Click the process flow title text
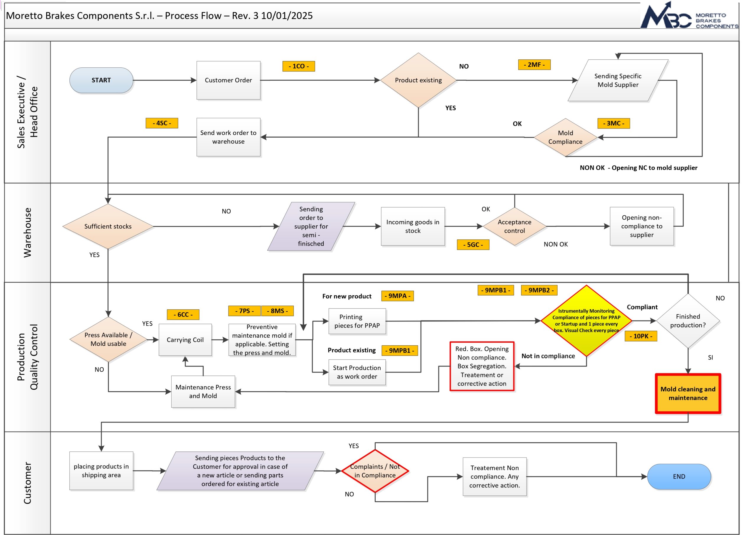 pos(159,15)
